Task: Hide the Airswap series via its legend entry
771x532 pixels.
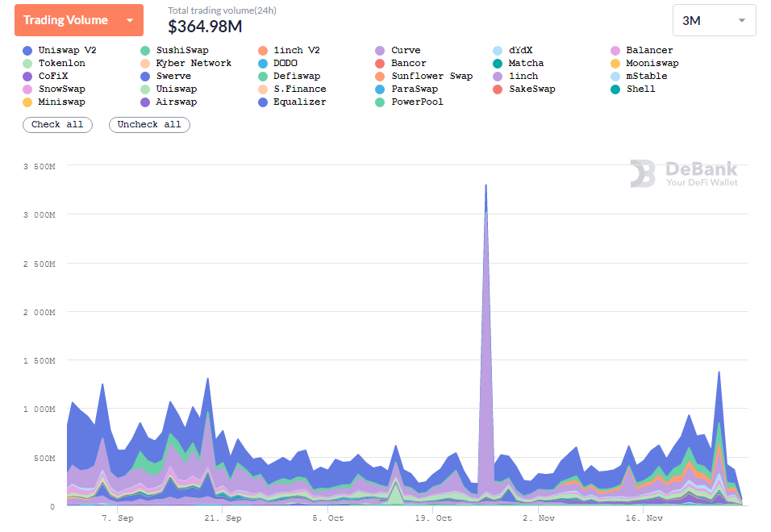Action: 169,102
